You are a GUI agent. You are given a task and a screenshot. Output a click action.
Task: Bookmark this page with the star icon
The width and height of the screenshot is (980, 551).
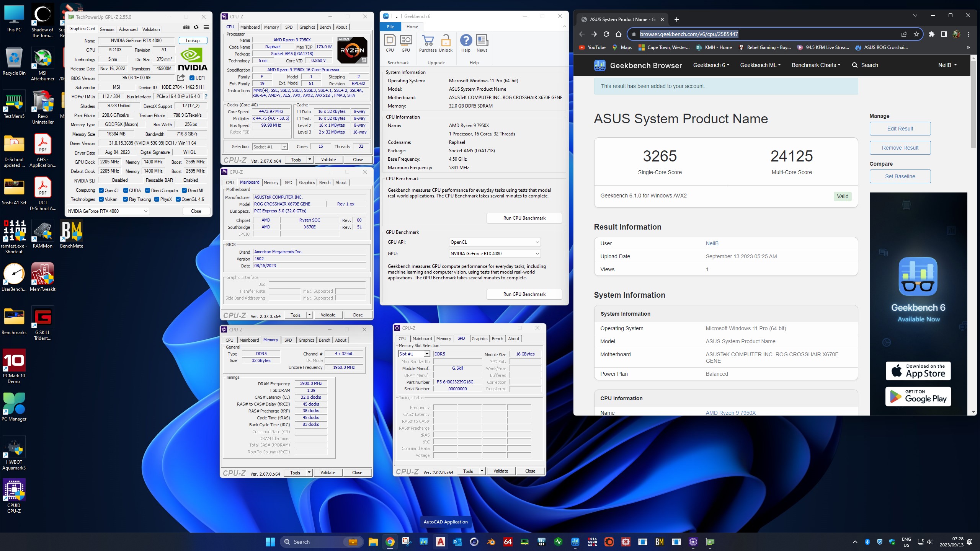coord(916,34)
